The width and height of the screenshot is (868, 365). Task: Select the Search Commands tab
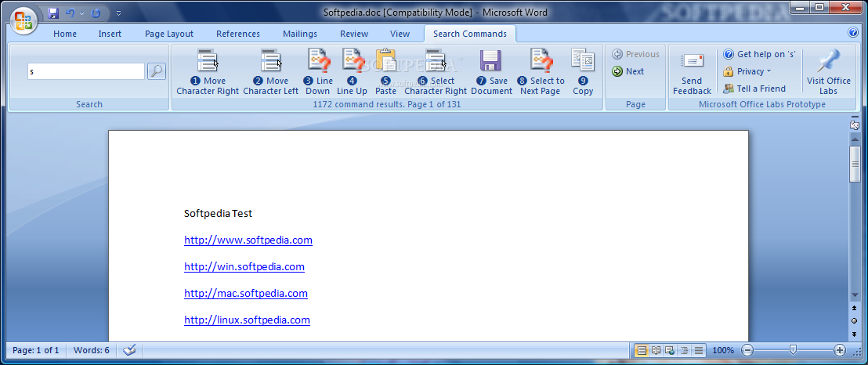469,34
